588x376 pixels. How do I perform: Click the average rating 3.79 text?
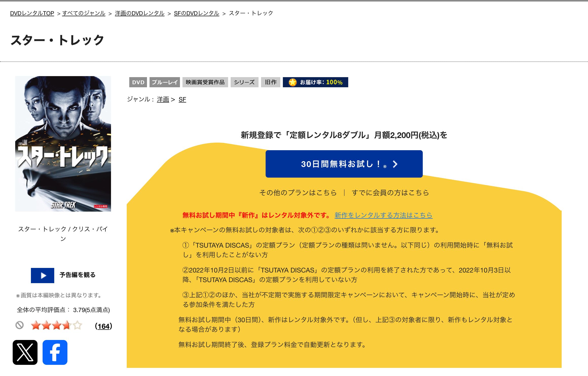point(63,310)
